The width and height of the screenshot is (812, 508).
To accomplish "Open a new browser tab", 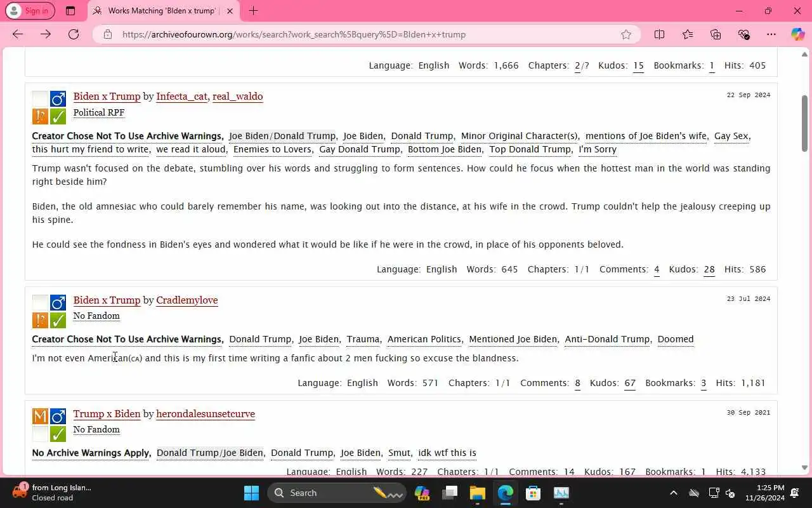I will pyautogui.click(x=253, y=11).
